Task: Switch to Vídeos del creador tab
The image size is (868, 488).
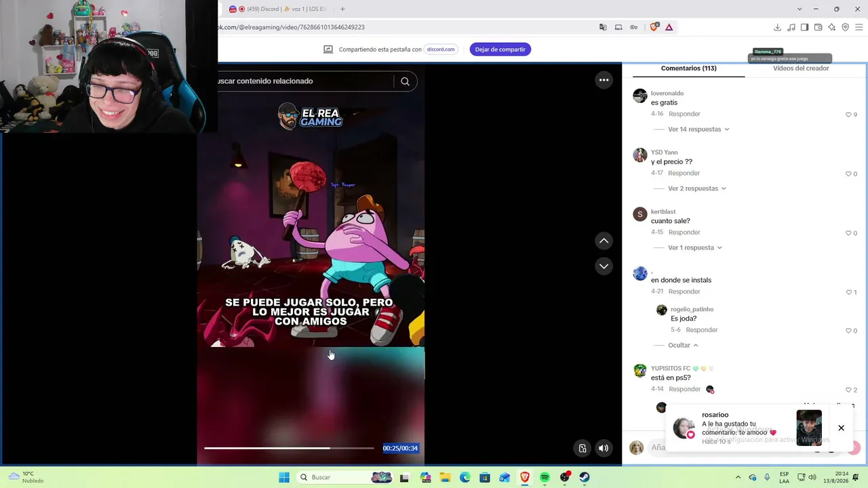Action: coord(801,68)
